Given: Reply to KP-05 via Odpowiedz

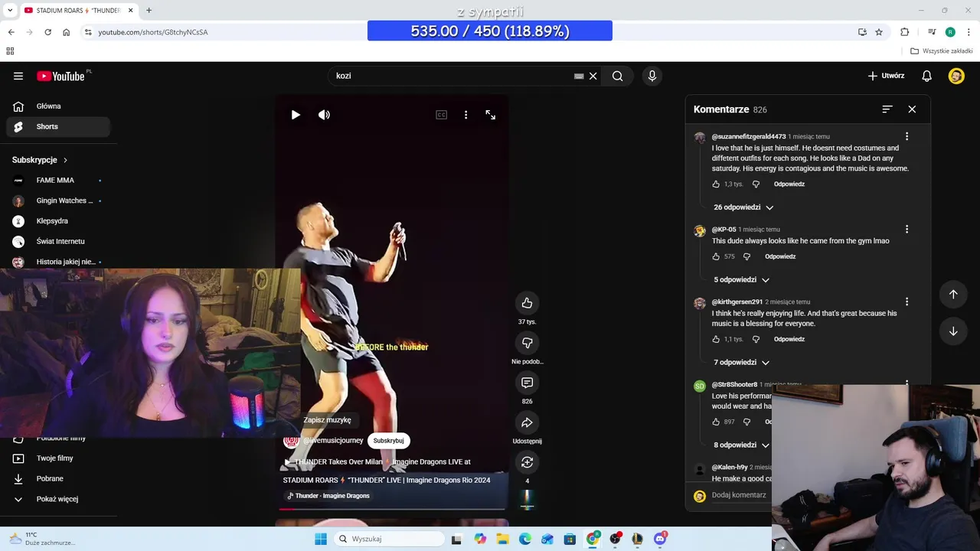Looking at the screenshot, I should 779,256.
